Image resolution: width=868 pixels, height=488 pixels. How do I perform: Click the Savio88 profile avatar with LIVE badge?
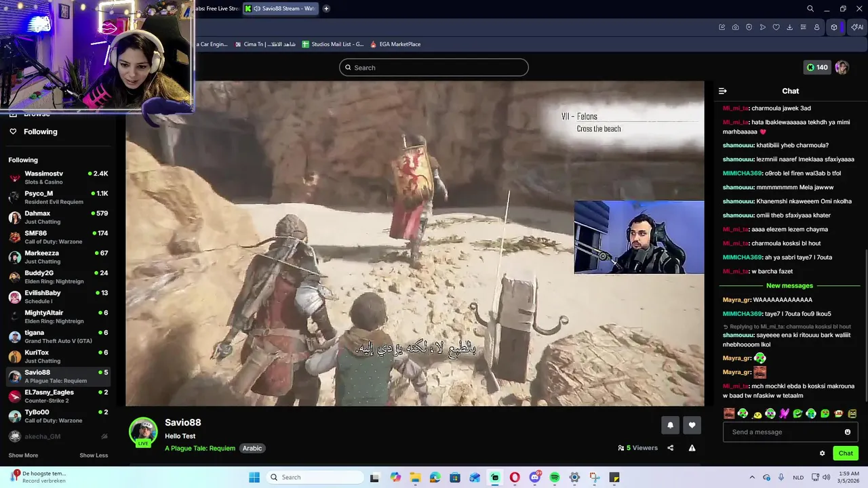[143, 432]
